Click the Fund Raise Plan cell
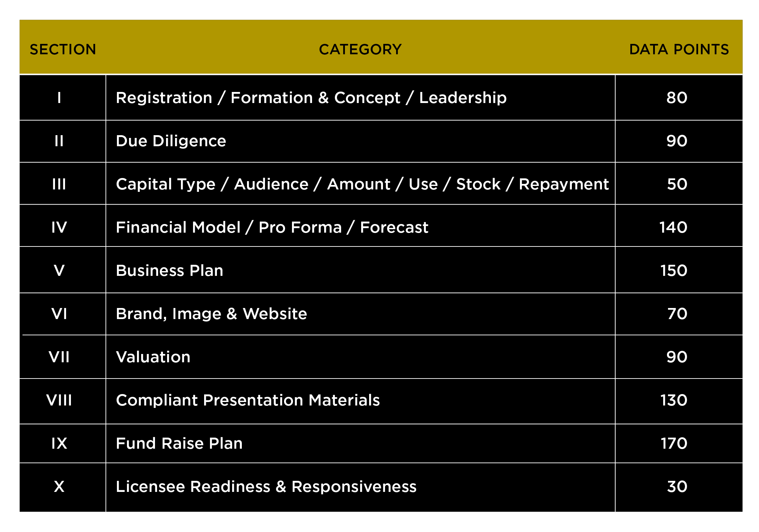Screen dimensions: 759x532 point(360,444)
